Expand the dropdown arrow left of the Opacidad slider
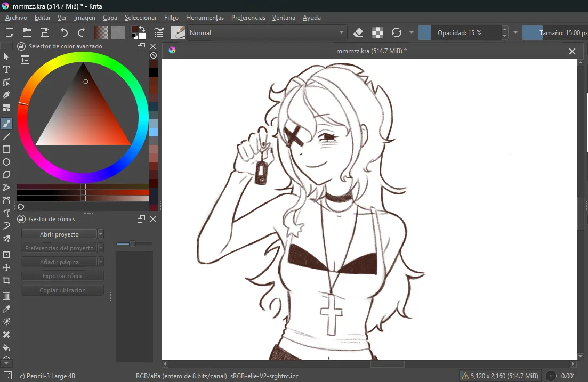The height and width of the screenshot is (382, 588). pyautogui.click(x=412, y=32)
